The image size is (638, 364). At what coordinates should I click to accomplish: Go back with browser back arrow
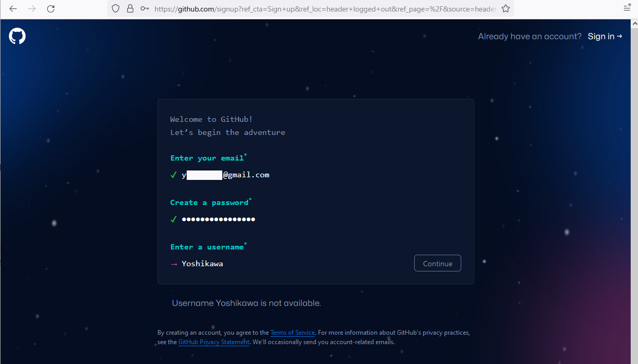click(x=13, y=8)
